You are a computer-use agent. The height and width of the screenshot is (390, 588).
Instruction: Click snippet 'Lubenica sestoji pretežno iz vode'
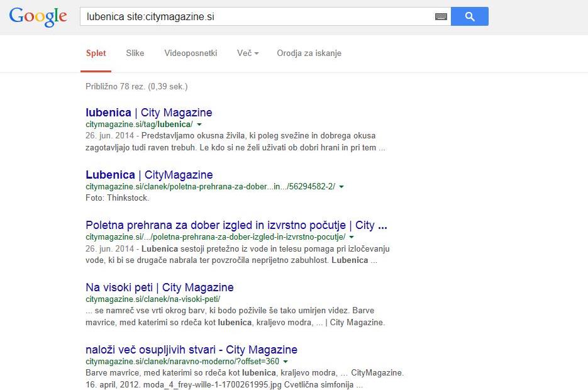[x=237, y=255]
